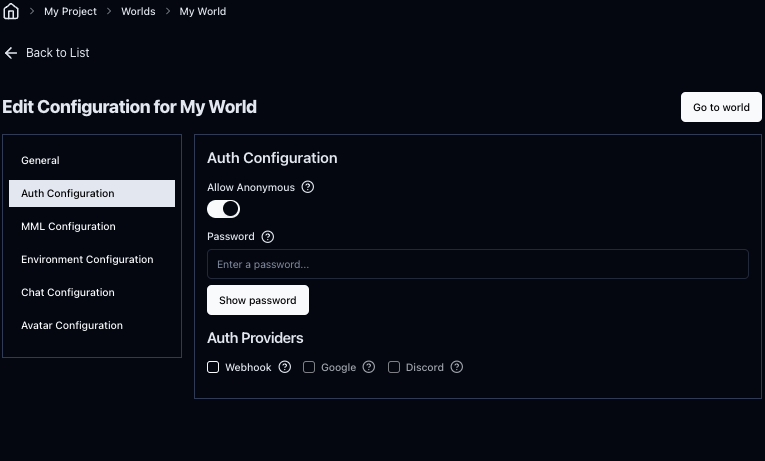Click the back arrow icon
This screenshot has width=765, height=461.
point(11,53)
